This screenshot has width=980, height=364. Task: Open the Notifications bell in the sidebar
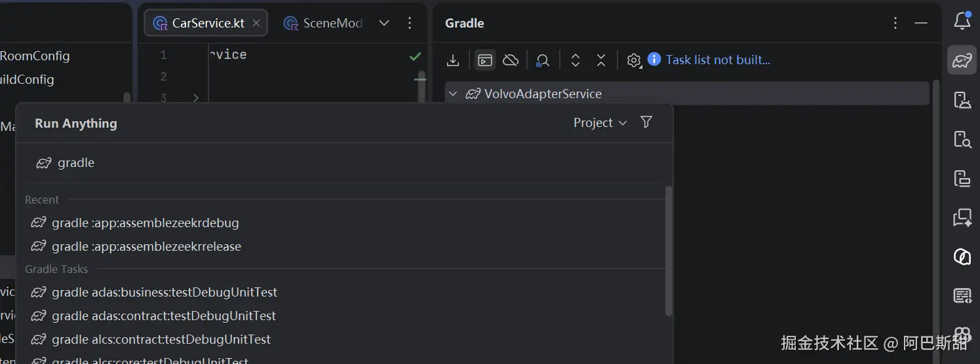962,21
